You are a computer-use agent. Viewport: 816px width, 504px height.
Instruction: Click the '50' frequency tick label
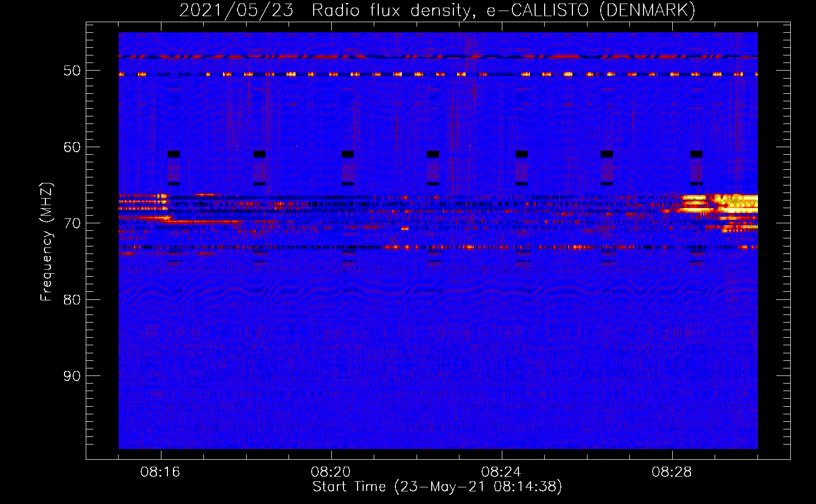click(x=72, y=71)
